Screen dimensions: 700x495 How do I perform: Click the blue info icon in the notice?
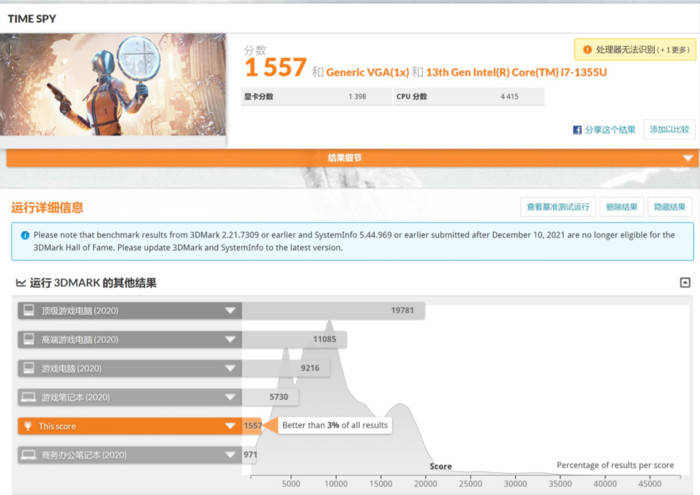25,235
